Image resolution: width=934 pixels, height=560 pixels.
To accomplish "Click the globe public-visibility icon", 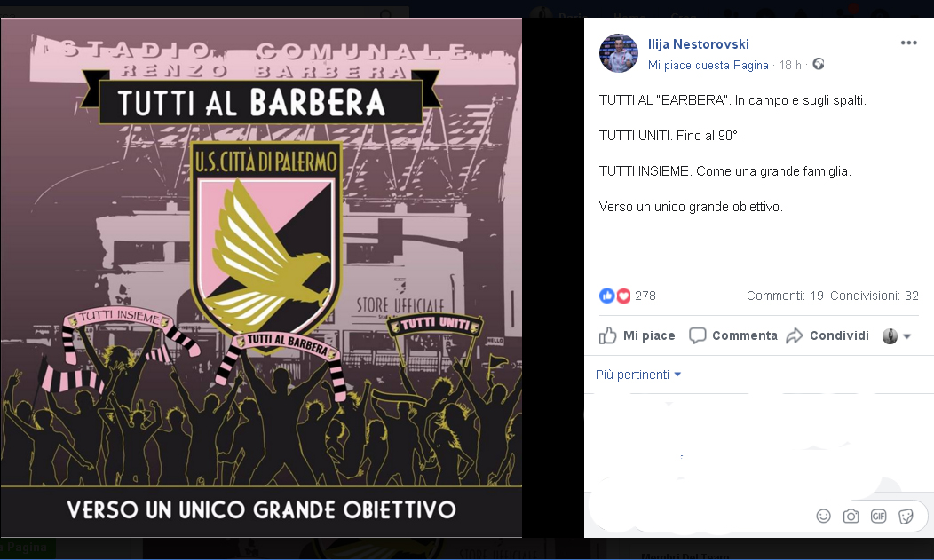I will click(819, 64).
